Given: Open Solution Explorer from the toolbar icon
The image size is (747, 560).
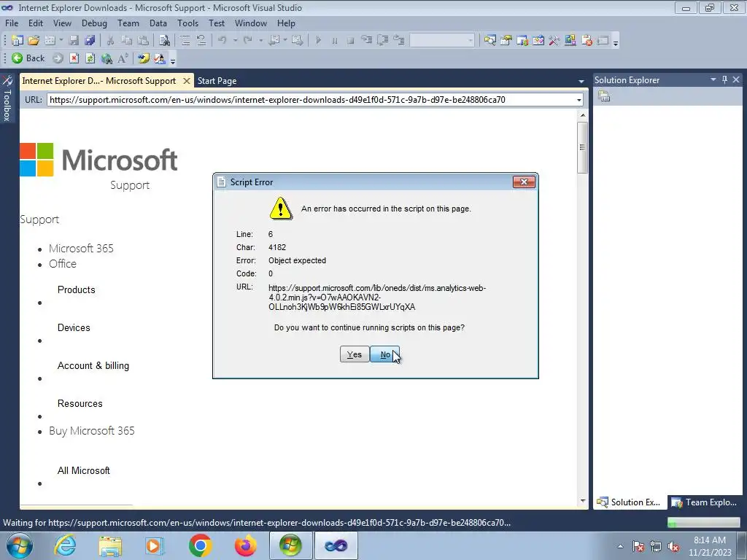Looking at the screenshot, I should coord(489,41).
